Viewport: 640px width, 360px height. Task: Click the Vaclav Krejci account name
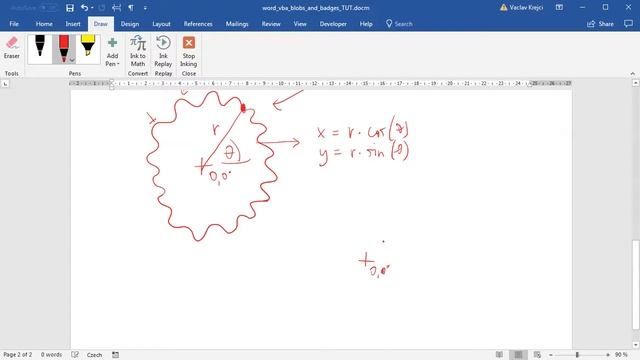point(526,7)
